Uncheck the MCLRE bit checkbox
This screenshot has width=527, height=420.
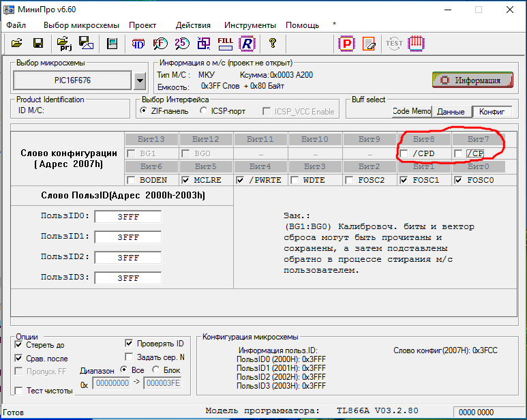click(186, 180)
